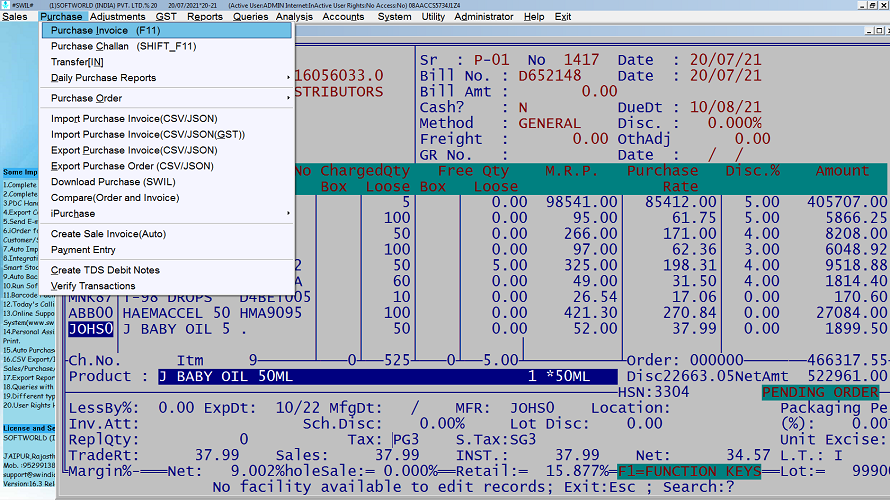Select Export Purchase Order (CSV/JSON)
The height and width of the screenshot is (500, 890).
pyautogui.click(x=132, y=166)
